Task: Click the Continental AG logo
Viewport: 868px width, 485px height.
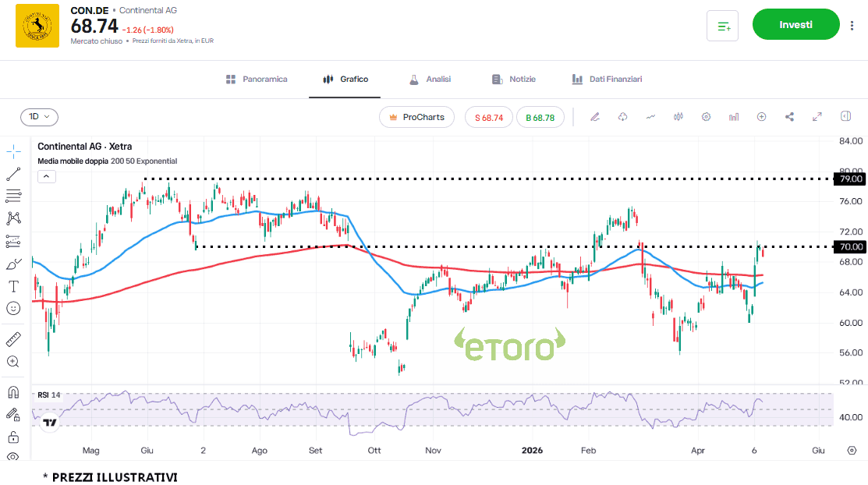Action: click(x=37, y=26)
